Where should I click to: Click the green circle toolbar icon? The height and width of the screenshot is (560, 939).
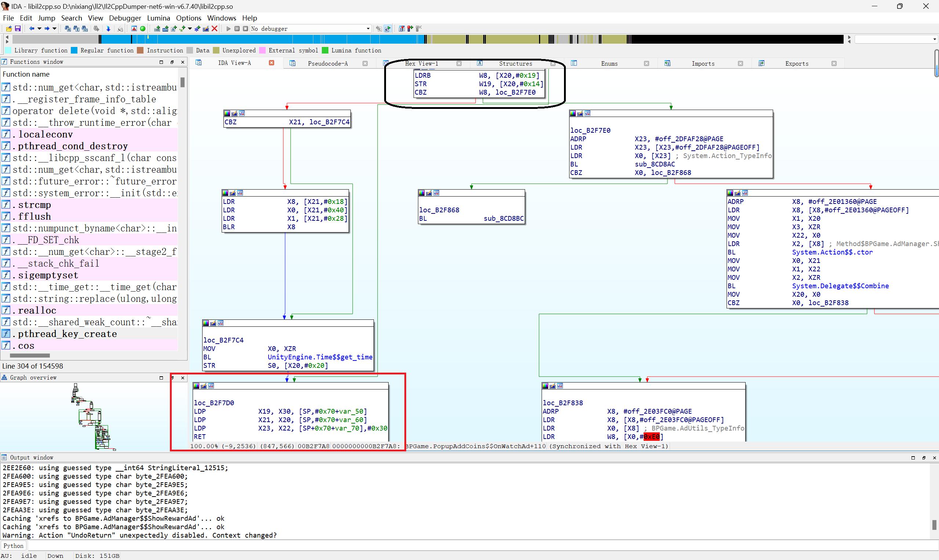(x=143, y=29)
